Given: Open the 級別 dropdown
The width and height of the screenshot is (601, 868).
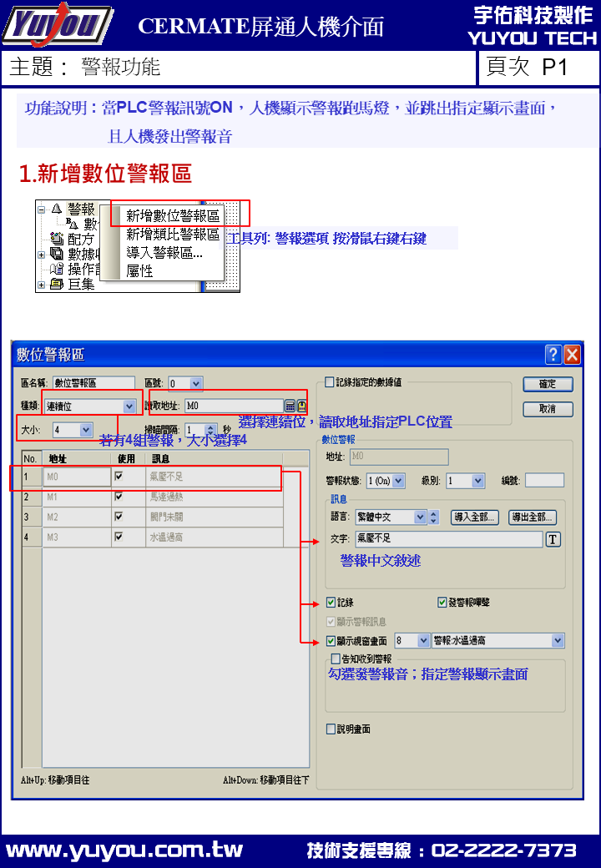Looking at the screenshot, I should click(x=478, y=481).
